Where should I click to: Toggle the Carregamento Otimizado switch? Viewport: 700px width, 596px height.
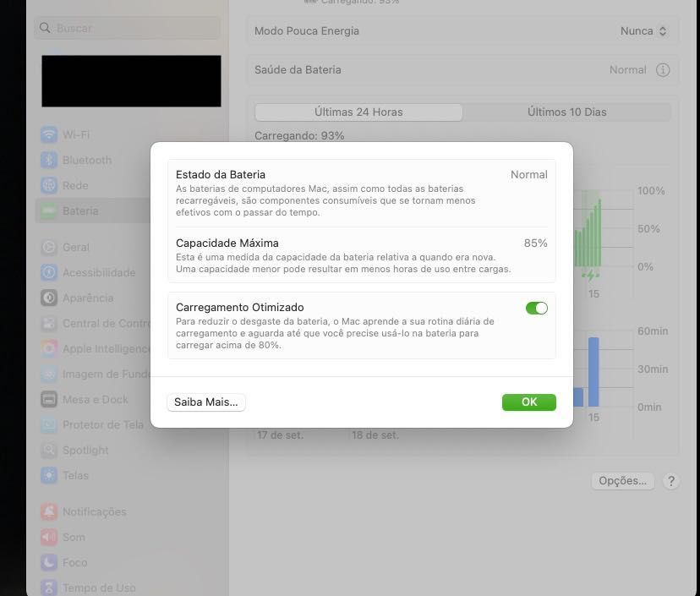[536, 308]
